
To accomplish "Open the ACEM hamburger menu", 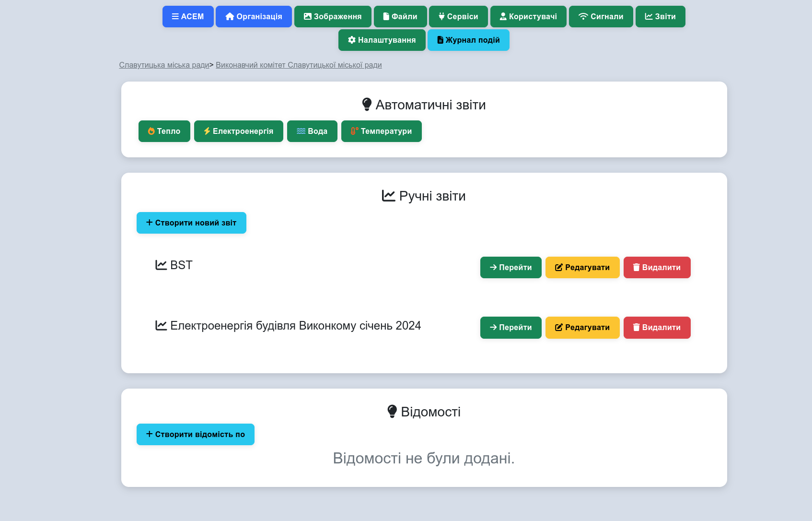I will point(188,16).
